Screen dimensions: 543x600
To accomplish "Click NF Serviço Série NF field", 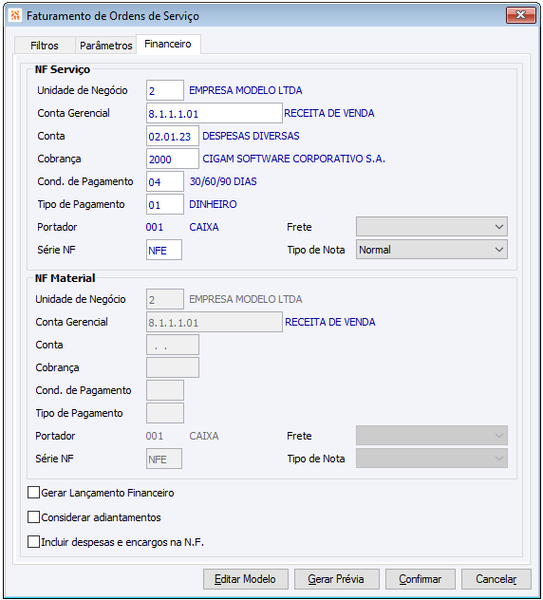I will [164, 250].
